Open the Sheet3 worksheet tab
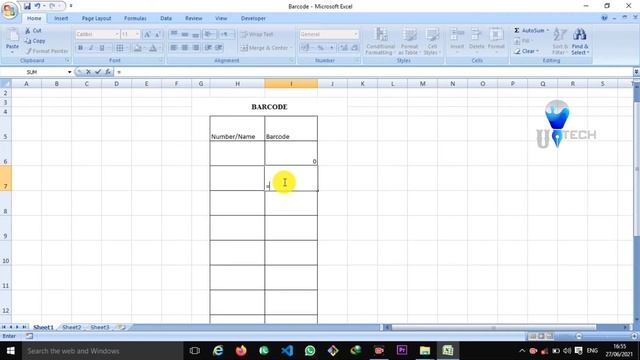Viewport: 640px width, 360px height. click(x=100, y=327)
